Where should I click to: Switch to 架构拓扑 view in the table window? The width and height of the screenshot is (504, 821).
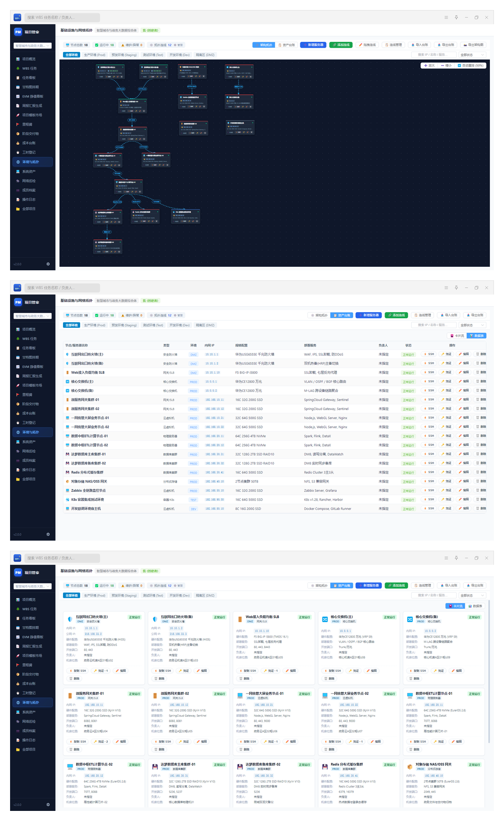coord(320,316)
